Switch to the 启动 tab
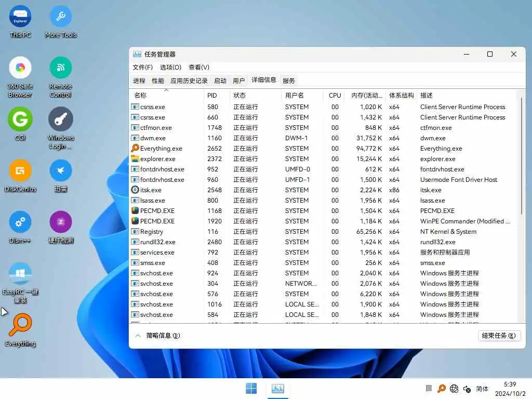This screenshot has height=399, width=532. click(220, 81)
